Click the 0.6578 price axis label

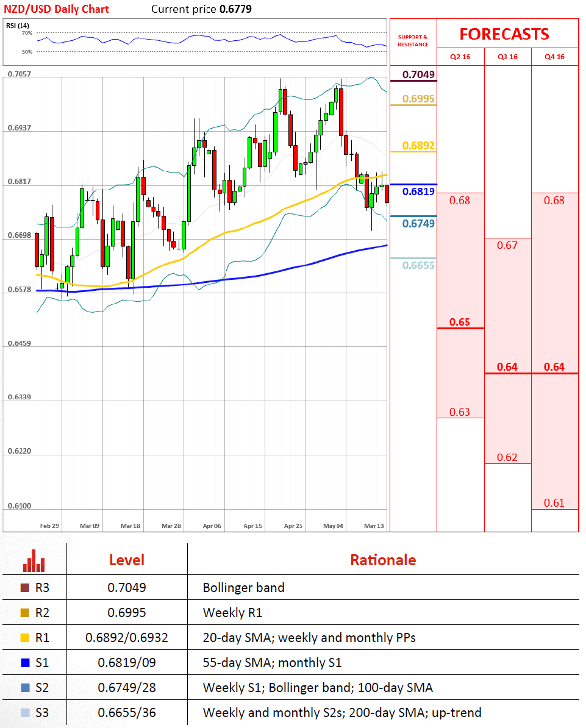pyautogui.click(x=20, y=290)
